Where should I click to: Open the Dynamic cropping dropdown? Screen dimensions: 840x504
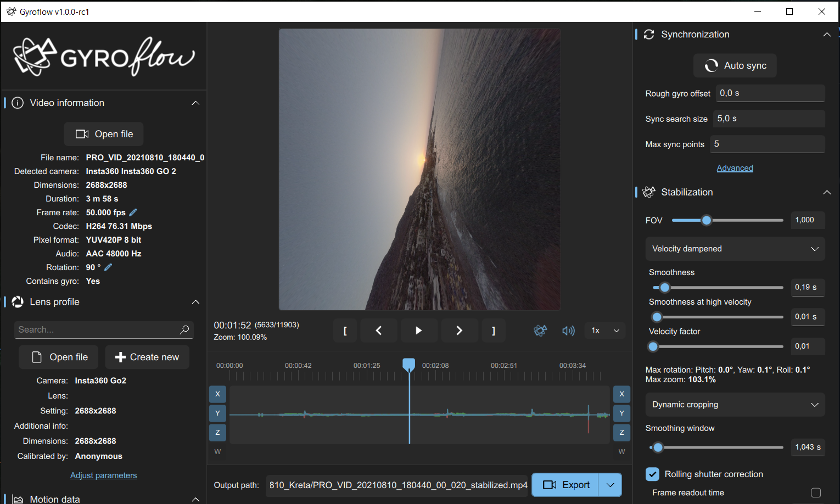point(735,405)
